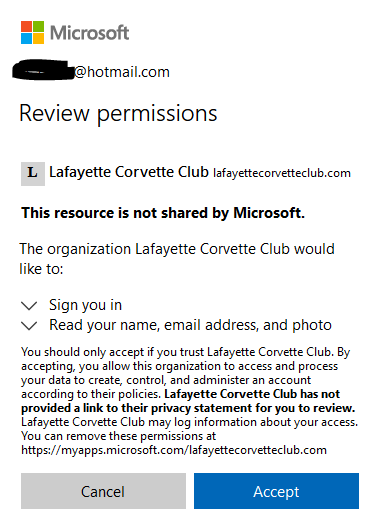This screenshot has width=373, height=521.
Task: Select the redacted hotmail.com email address
Action: click(91, 71)
